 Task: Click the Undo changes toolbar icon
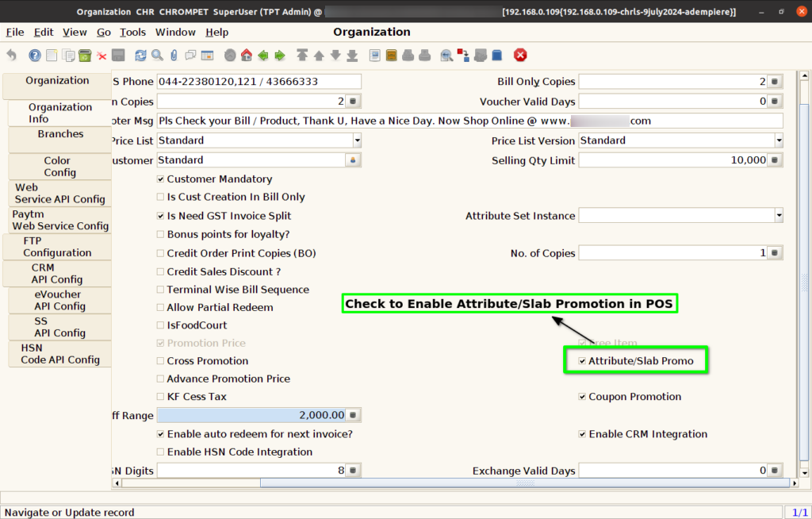(x=11, y=55)
